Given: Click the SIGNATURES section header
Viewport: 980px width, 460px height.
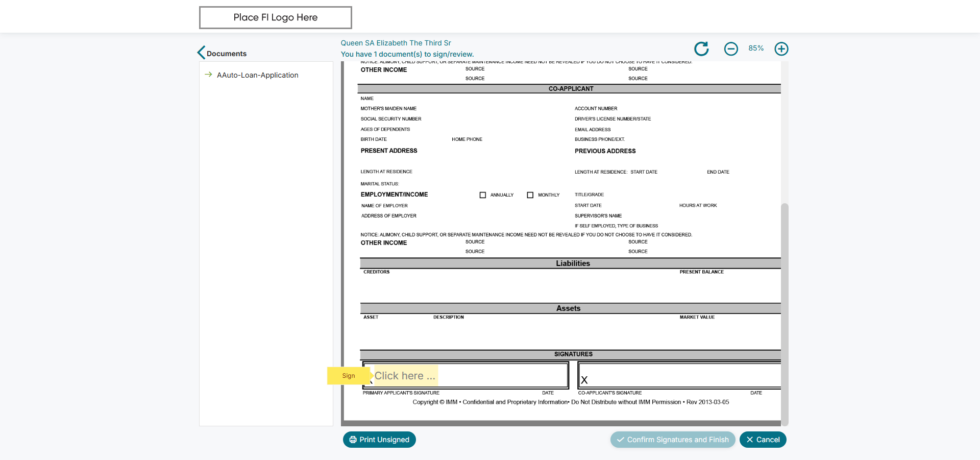Looking at the screenshot, I should click(571, 354).
